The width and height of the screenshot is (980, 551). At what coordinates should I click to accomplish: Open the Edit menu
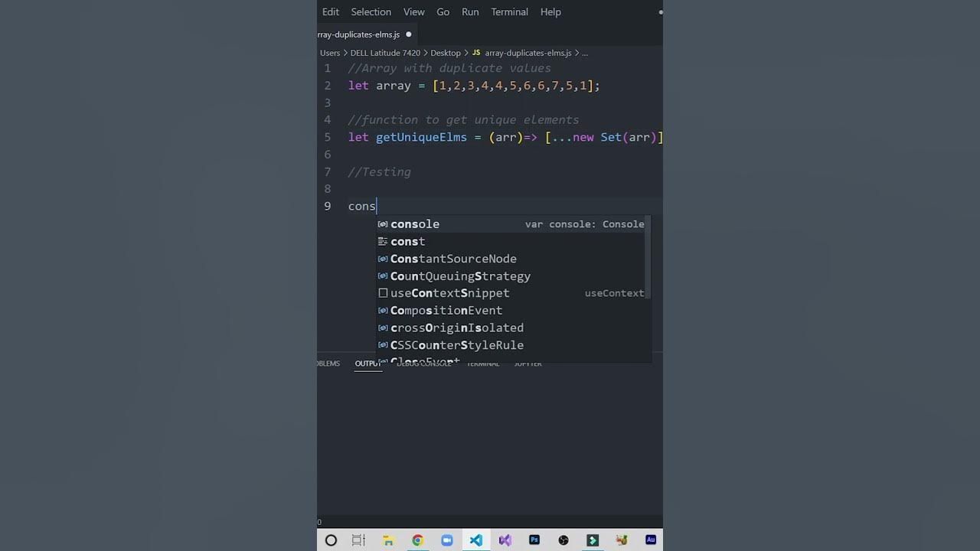coord(331,11)
